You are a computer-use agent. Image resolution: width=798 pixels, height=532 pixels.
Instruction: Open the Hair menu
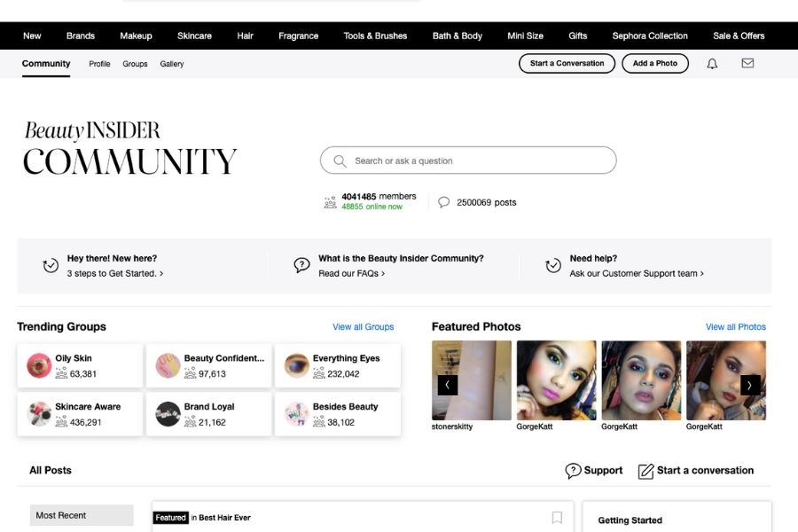(245, 35)
